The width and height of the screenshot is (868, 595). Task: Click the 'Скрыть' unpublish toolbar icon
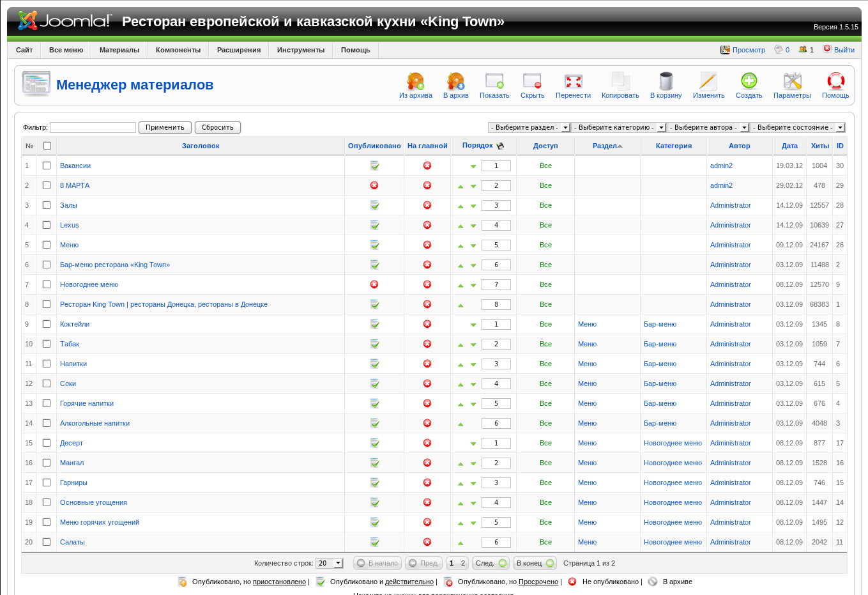[532, 81]
